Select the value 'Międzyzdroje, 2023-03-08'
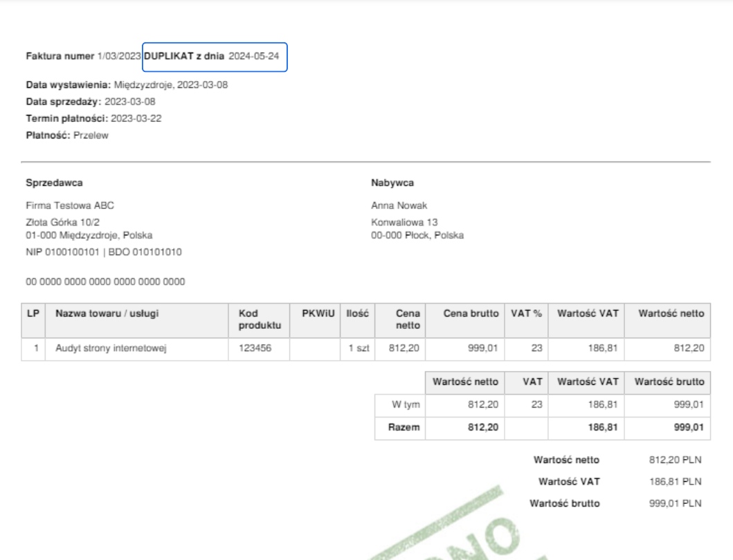Viewport: 733px width, 560px height. pyautogui.click(x=171, y=85)
